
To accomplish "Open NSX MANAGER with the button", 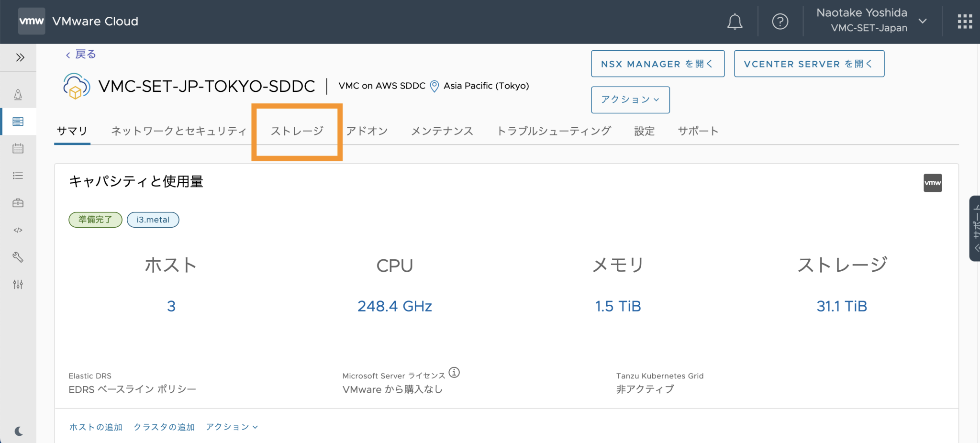I will click(657, 64).
